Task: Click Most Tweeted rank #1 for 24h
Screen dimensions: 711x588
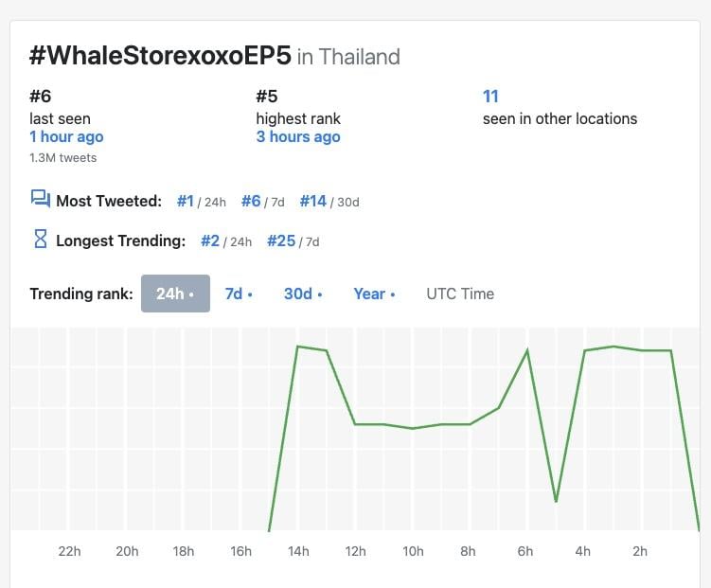Action: pos(186,201)
